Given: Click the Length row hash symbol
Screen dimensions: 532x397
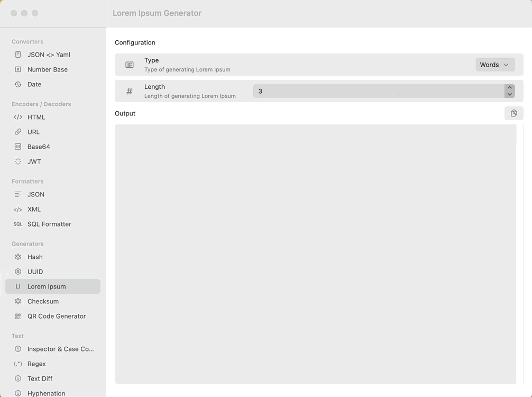Looking at the screenshot, I should point(129,91).
